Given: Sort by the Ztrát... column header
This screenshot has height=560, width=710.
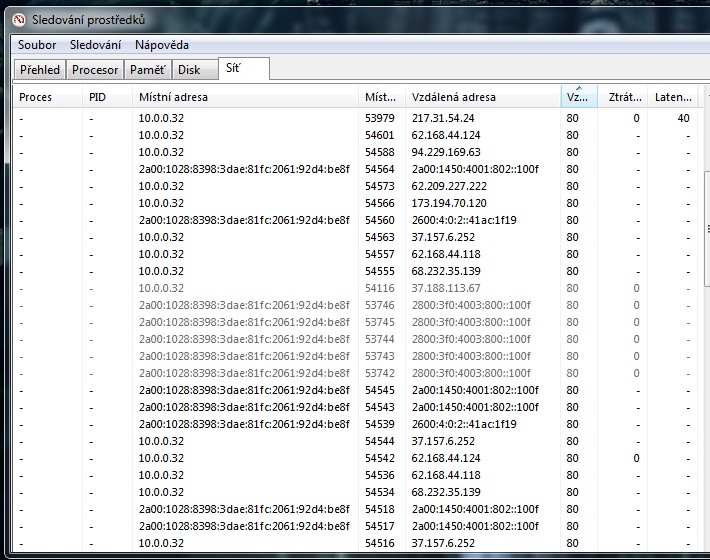Looking at the screenshot, I should pyautogui.click(x=620, y=98).
